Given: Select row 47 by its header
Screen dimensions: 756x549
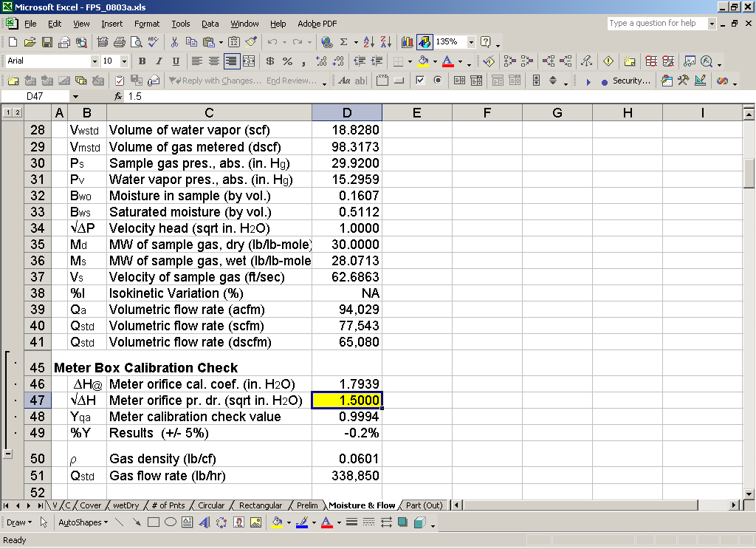Looking at the screenshot, I should coord(37,400).
